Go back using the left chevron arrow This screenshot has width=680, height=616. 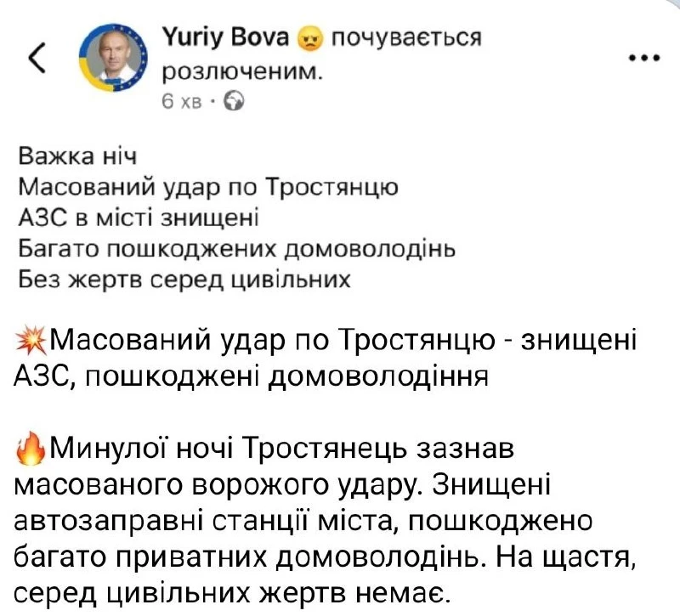click(x=37, y=57)
